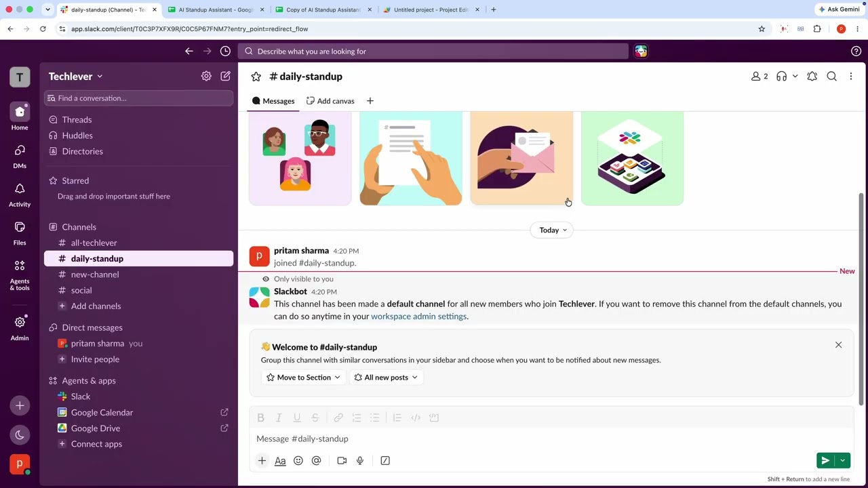Screen dimensions: 868x488
Task: Switch to Messages tab
Action: 273,101
